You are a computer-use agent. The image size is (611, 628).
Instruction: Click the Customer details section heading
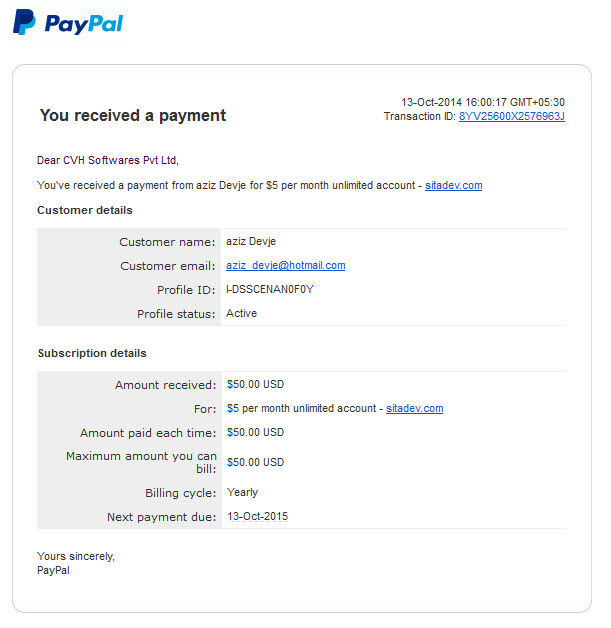tap(84, 210)
